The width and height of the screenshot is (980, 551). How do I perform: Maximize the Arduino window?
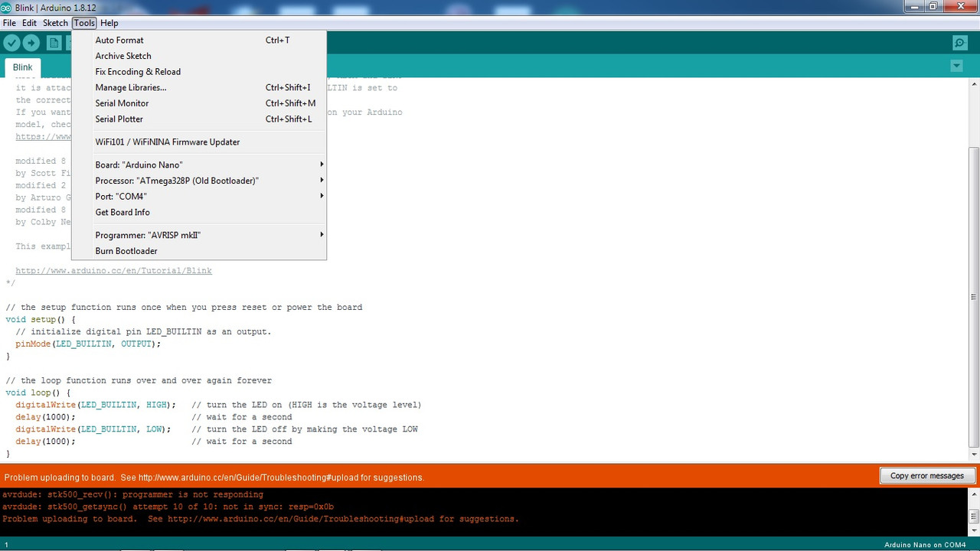click(933, 6)
